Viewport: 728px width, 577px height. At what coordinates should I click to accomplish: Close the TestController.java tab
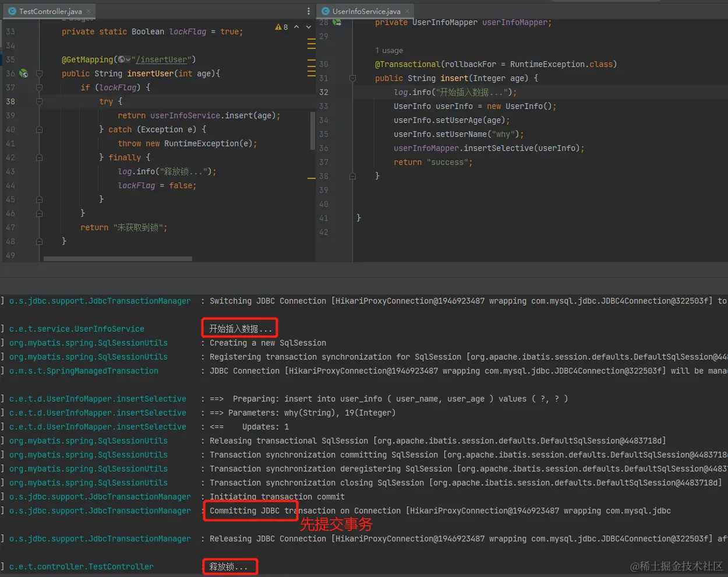pos(89,11)
